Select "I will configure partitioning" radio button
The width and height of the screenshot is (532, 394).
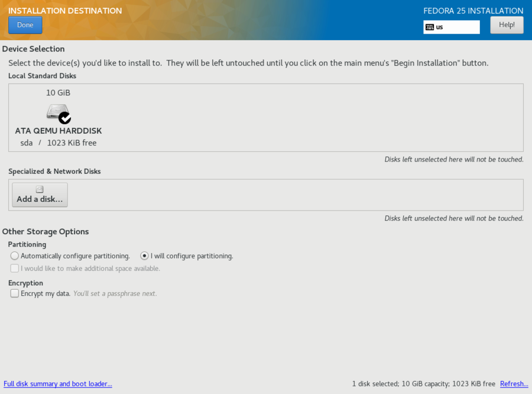144,256
